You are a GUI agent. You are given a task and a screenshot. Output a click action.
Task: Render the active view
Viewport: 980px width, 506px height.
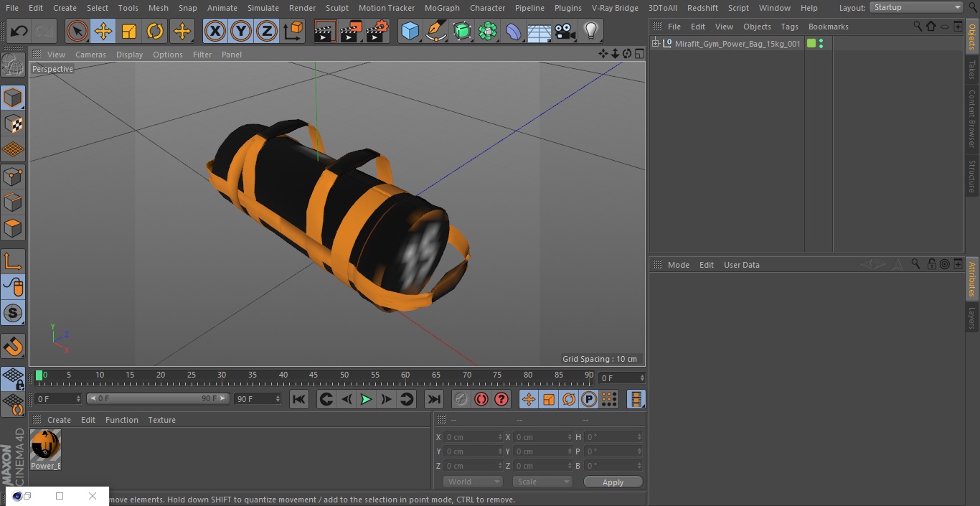[x=325, y=32]
